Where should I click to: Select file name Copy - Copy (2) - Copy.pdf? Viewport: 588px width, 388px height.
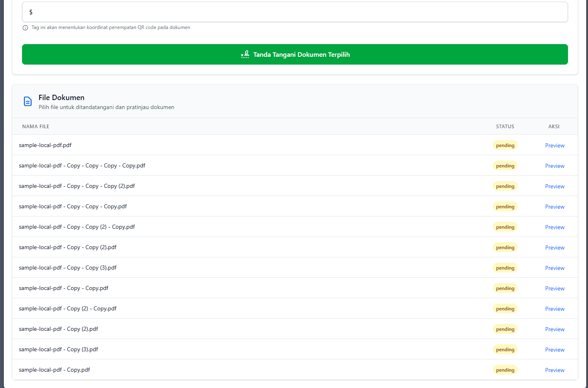pyautogui.click(x=77, y=227)
